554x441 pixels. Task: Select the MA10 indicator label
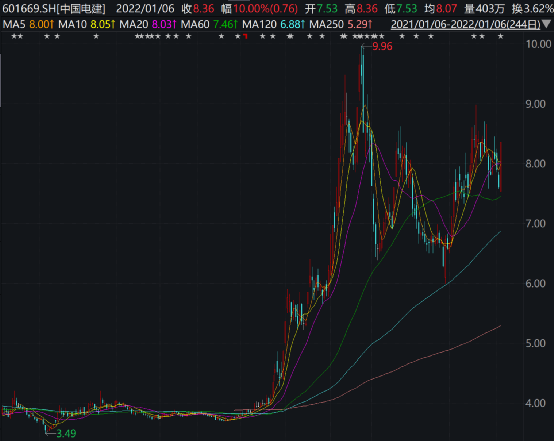pos(72,24)
